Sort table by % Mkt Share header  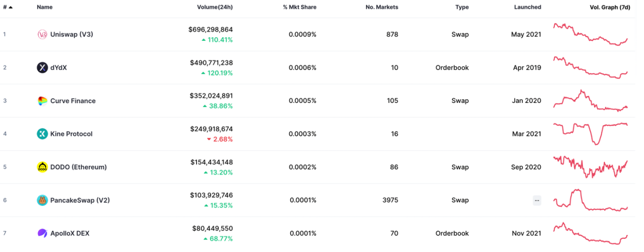coord(299,7)
